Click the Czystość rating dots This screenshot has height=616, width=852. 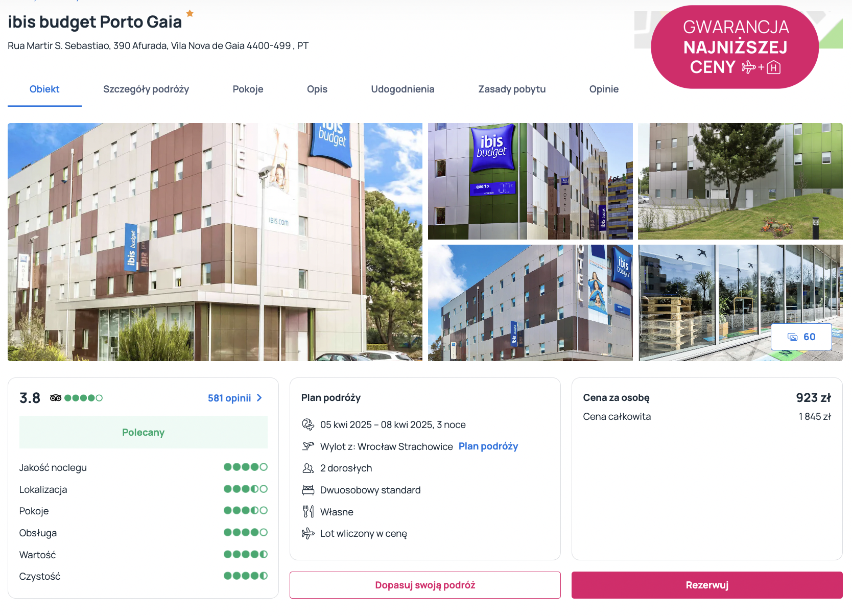tap(246, 576)
